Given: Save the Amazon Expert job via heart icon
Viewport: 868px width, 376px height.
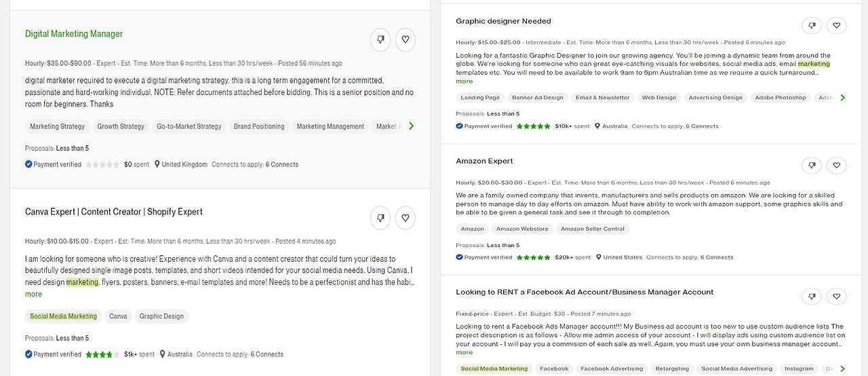Looking at the screenshot, I should click(837, 165).
